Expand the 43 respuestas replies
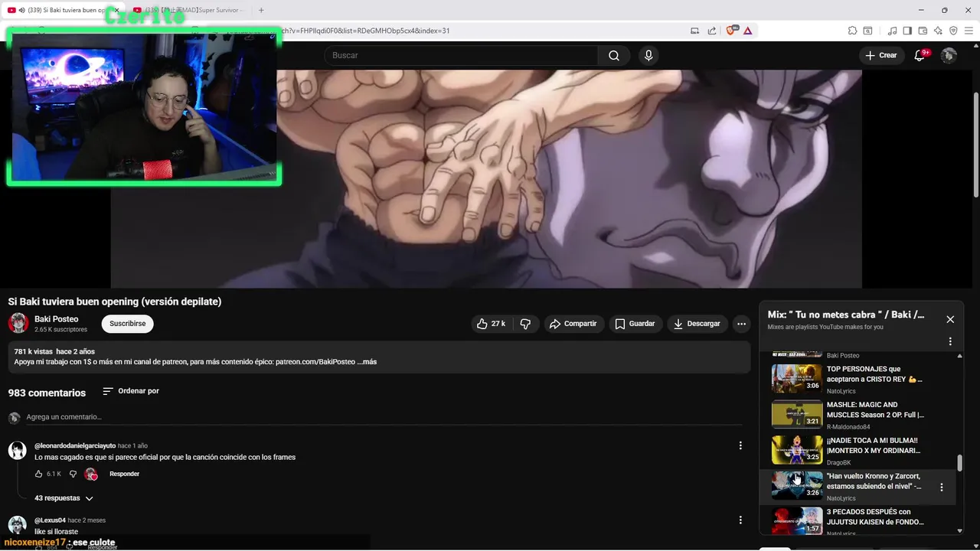The image size is (980, 551). [x=64, y=498]
